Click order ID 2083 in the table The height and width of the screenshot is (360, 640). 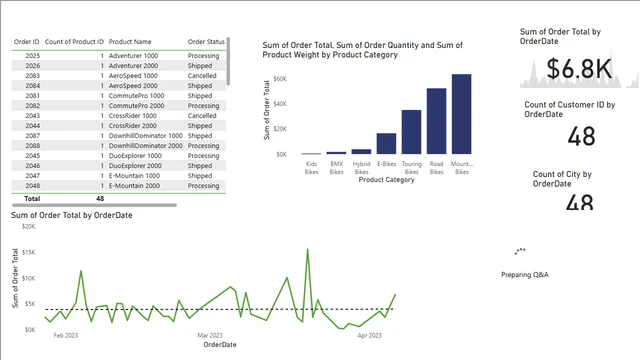tap(33, 76)
